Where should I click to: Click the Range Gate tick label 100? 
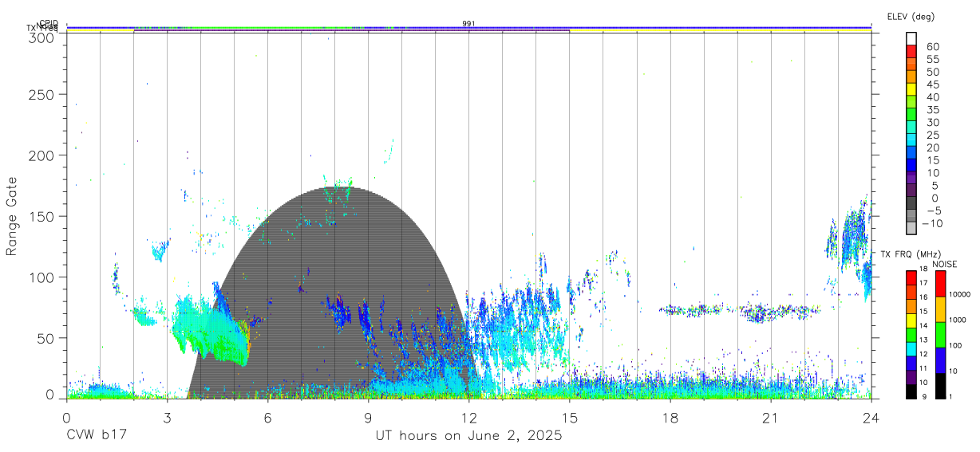[x=42, y=277]
